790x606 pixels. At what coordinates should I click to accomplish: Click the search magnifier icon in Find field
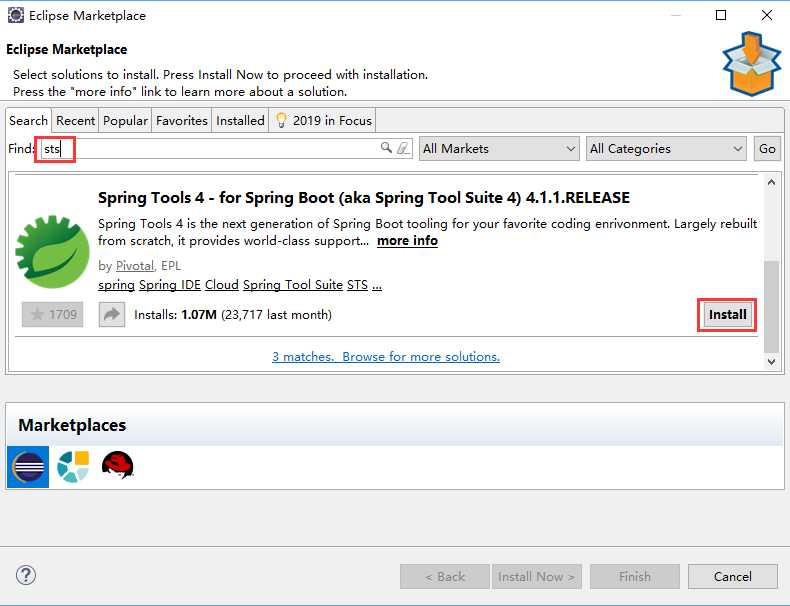point(386,148)
